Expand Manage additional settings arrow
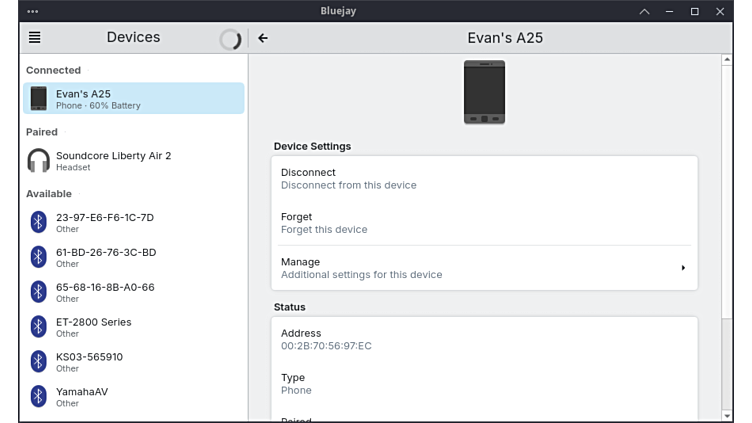 click(x=683, y=268)
